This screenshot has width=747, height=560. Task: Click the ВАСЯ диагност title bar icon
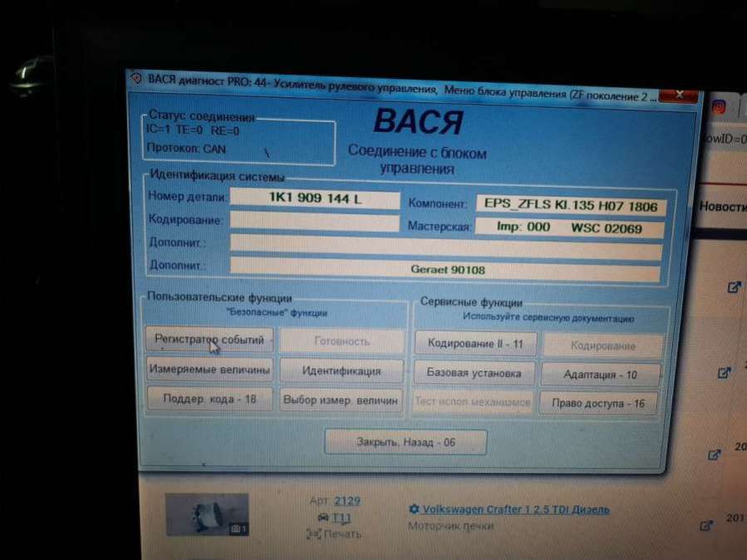click(x=137, y=78)
